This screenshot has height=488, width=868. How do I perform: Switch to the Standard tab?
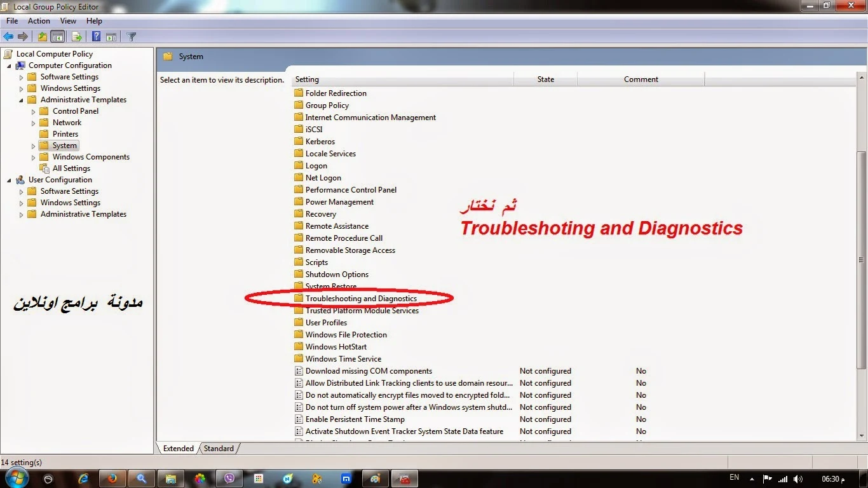point(219,449)
